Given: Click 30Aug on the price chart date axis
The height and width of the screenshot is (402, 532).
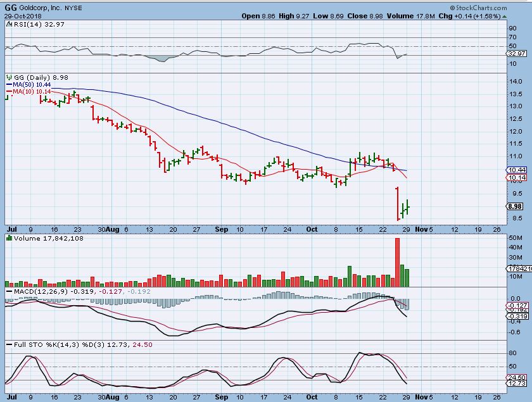Looking at the screenshot, I should click(x=108, y=229).
